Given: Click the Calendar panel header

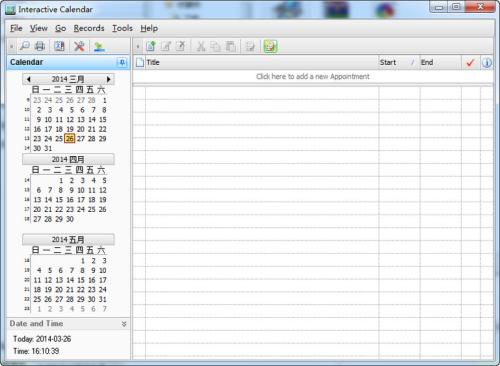Looking at the screenshot, I should (68, 62).
